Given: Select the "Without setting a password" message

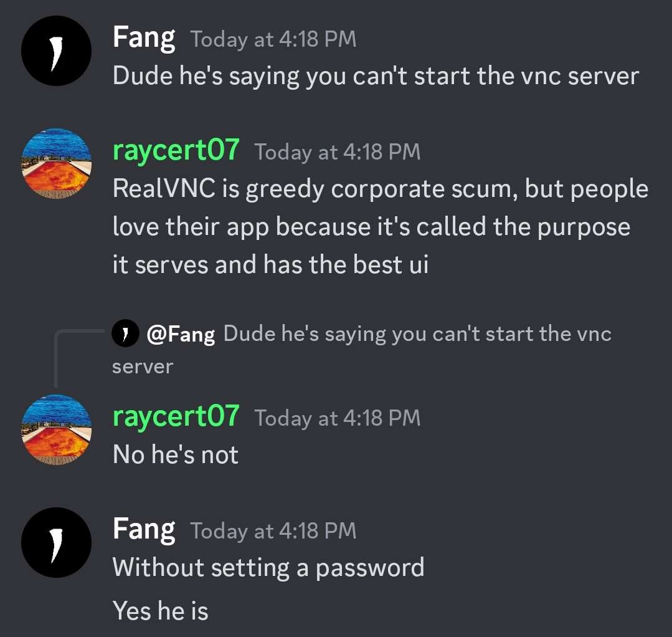Looking at the screenshot, I should (x=268, y=568).
